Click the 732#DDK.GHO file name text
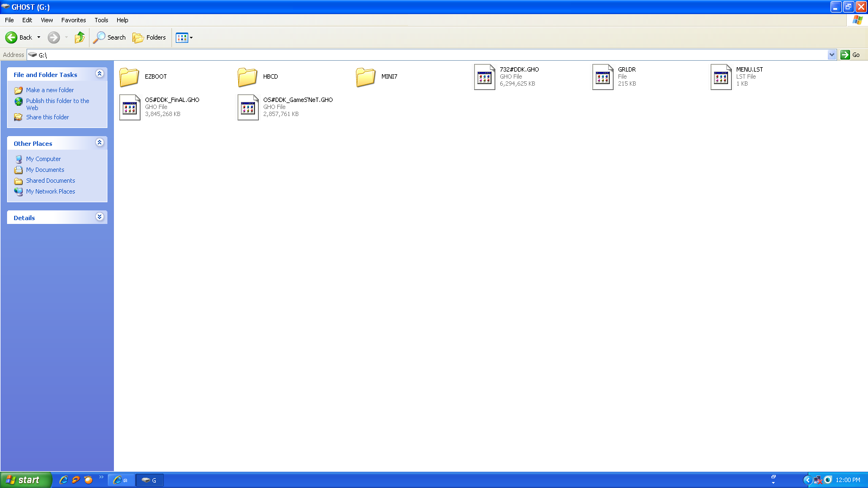The width and height of the screenshot is (868, 488). 519,69
